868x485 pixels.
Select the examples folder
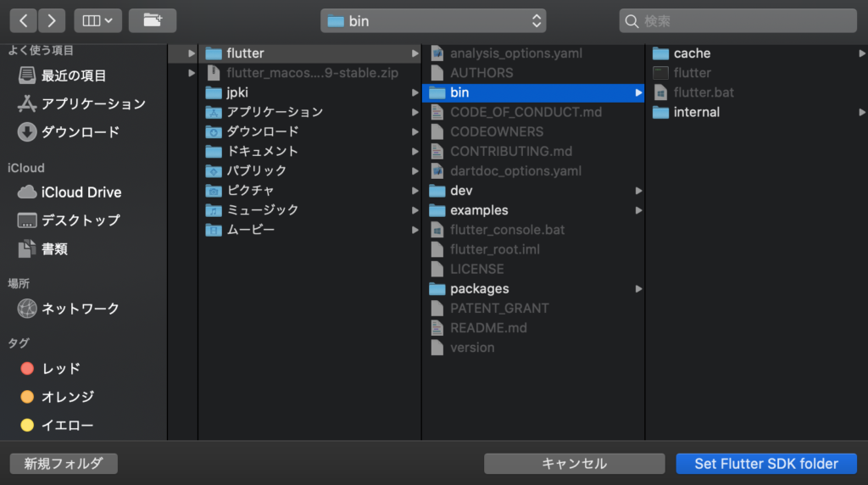[534, 209]
